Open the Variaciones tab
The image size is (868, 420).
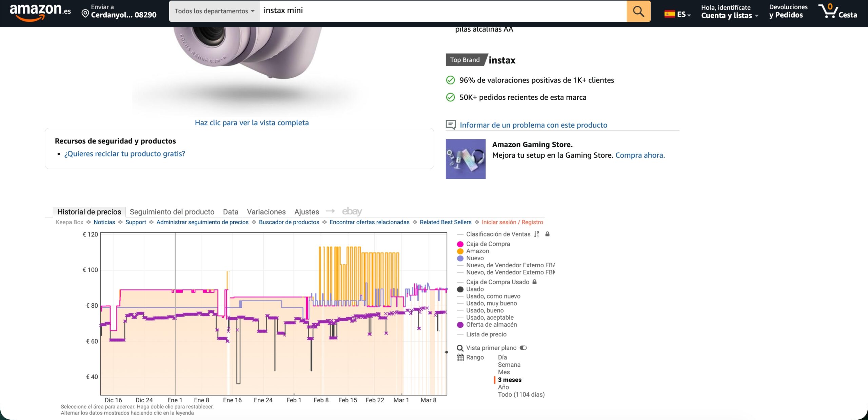point(266,212)
